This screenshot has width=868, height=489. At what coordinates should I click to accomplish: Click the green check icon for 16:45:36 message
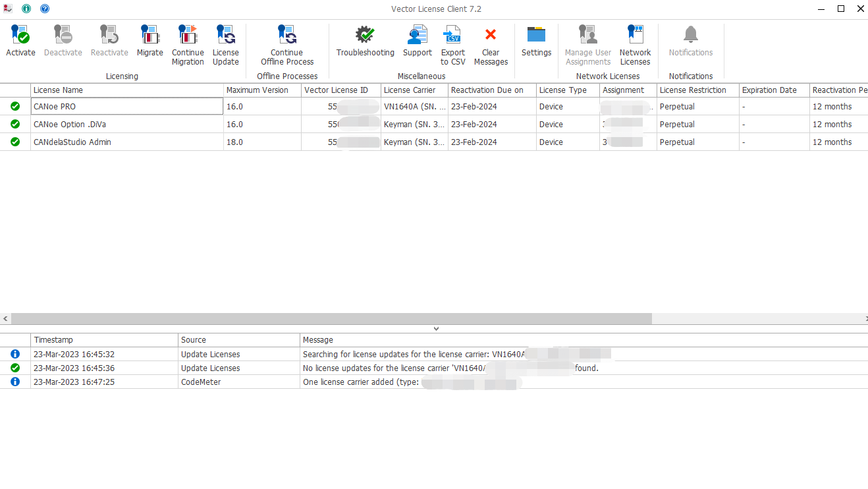click(15, 368)
